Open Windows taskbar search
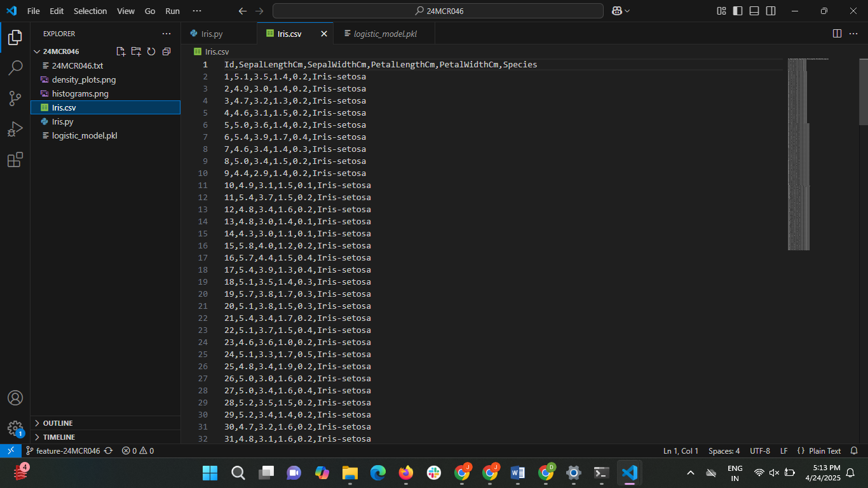Screen dimensions: 868x488 click(238, 473)
